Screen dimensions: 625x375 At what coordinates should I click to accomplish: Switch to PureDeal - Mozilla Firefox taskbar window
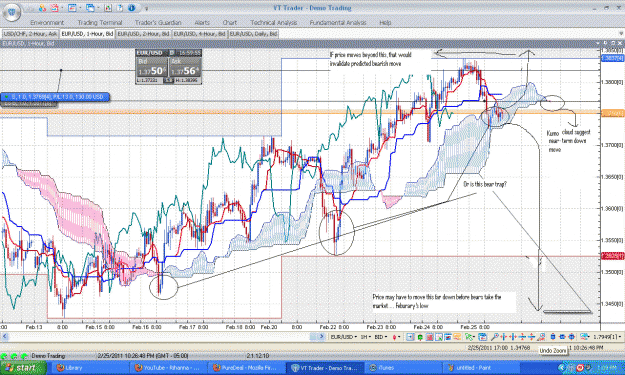(x=246, y=368)
